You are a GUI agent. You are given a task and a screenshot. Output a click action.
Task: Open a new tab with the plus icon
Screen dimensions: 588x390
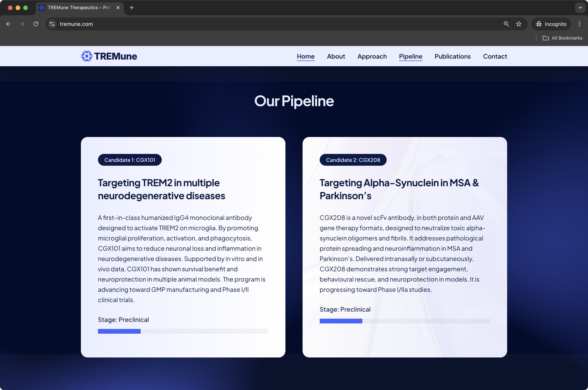pyautogui.click(x=132, y=8)
